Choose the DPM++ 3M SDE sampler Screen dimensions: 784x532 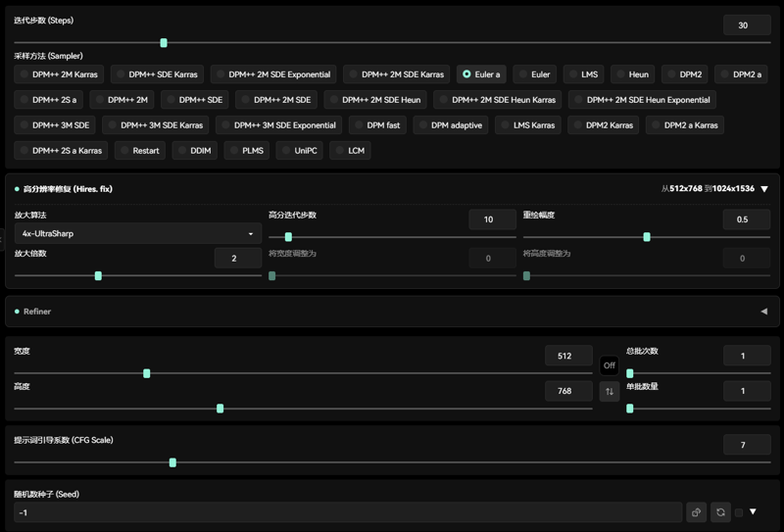tap(55, 125)
